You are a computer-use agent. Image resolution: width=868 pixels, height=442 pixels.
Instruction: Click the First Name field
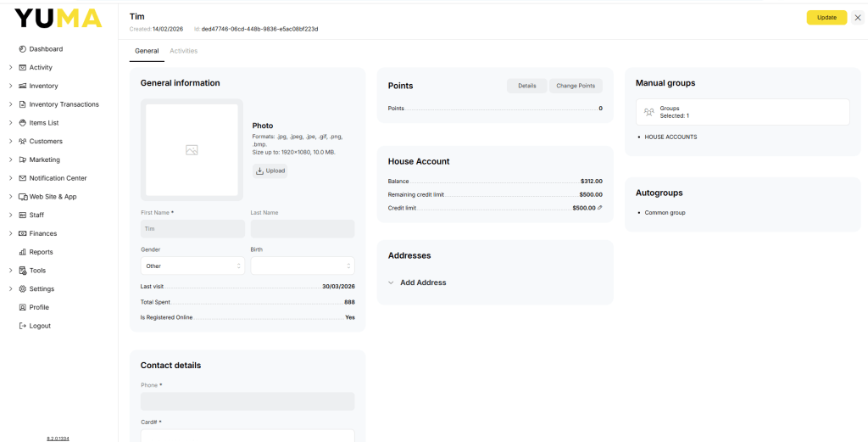tap(192, 229)
